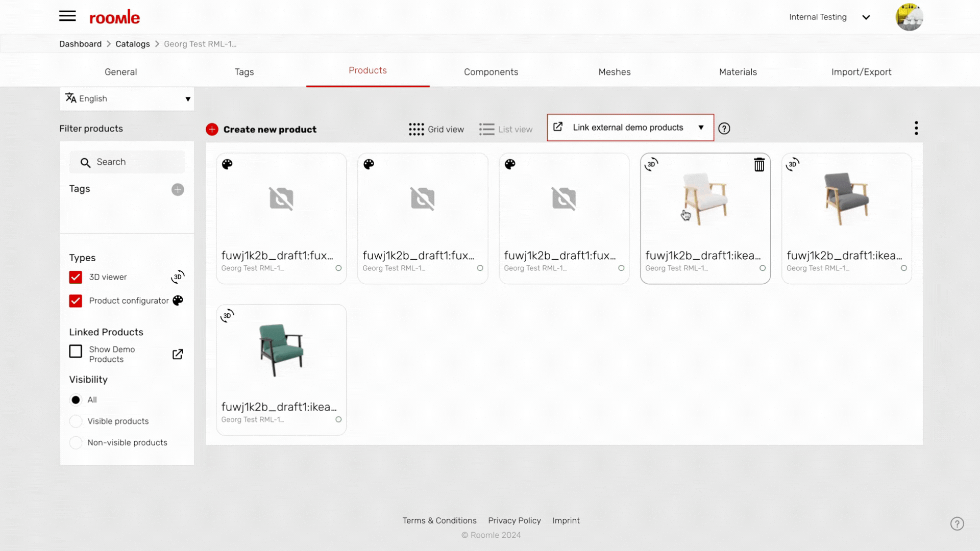The height and width of the screenshot is (551, 980).
Task: Expand the English language dropdown
Action: pyautogui.click(x=127, y=98)
